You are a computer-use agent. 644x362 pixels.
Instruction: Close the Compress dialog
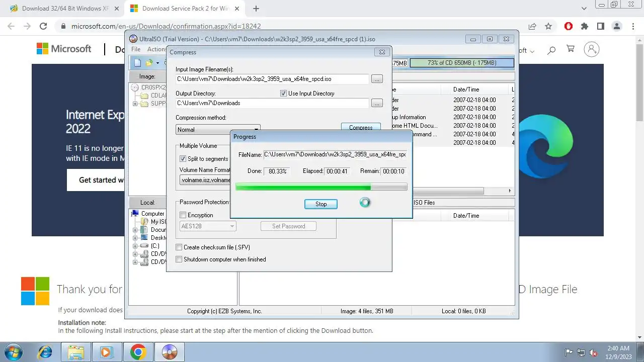click(382, 52)
